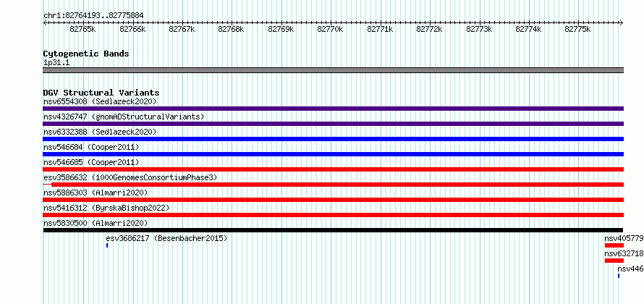644x304 pixels.
Task: Select the small blue mark under esv3686217
Action: 107,245
